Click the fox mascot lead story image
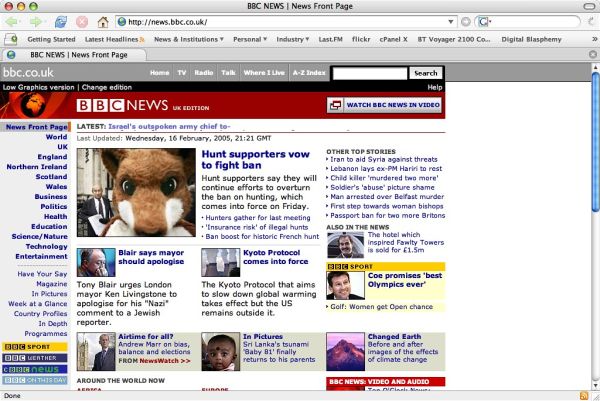This screenshot has height=401, width=600. [136, 192]
